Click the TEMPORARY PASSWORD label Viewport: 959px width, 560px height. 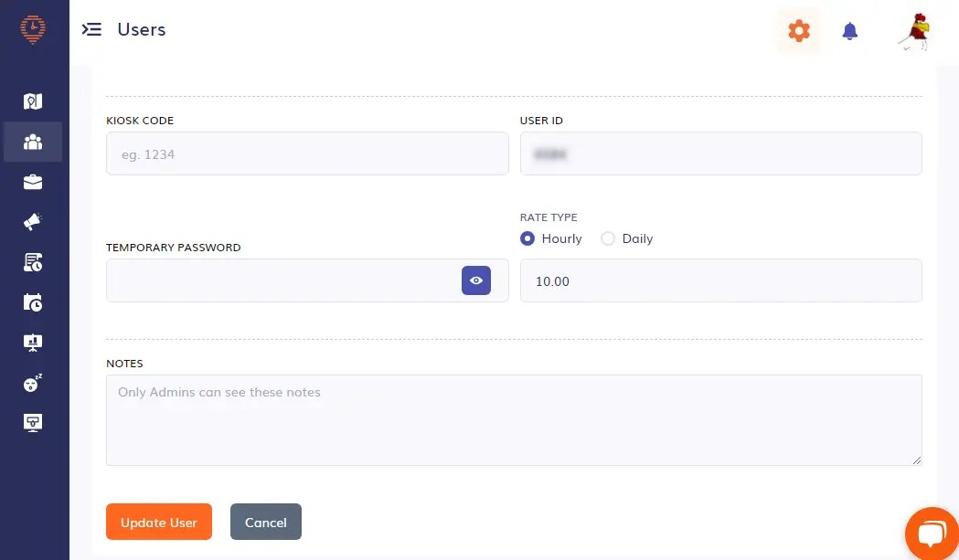click(x=174, y=248)
